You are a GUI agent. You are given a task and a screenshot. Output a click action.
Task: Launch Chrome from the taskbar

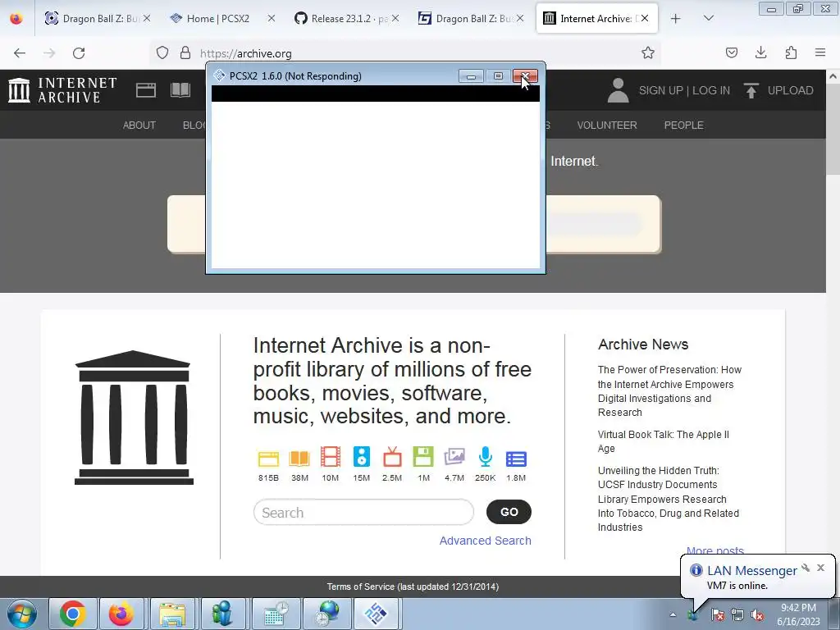pos(73,614)
